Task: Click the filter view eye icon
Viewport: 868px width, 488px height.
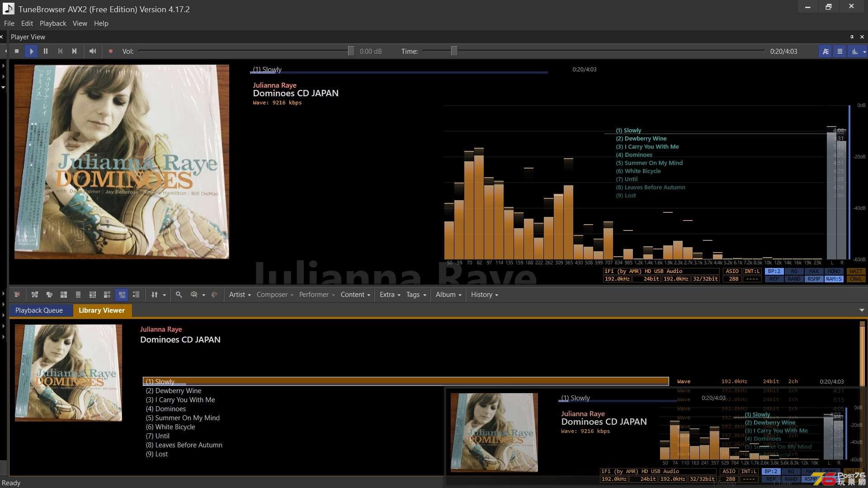Action: click(x=194, y=295)
